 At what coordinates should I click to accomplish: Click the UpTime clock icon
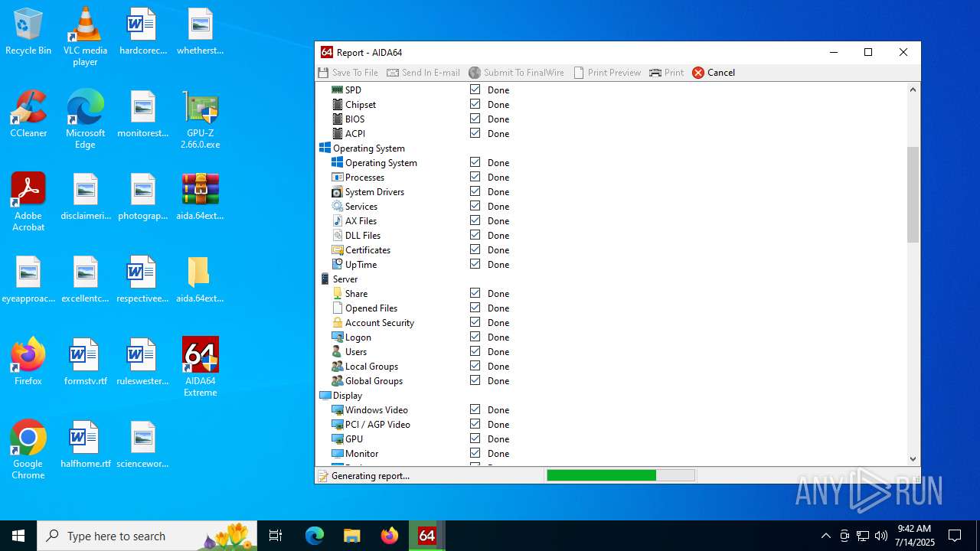tap(337, 264)
